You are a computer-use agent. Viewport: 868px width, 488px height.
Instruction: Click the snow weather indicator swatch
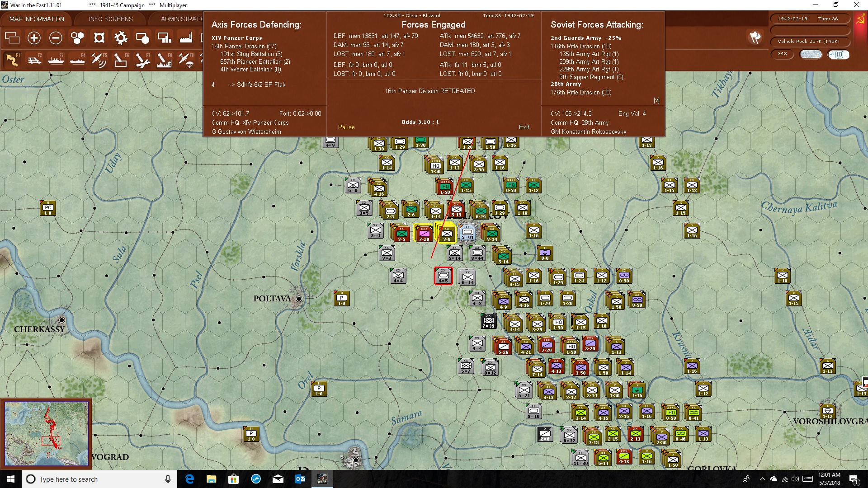click(811, 54)
